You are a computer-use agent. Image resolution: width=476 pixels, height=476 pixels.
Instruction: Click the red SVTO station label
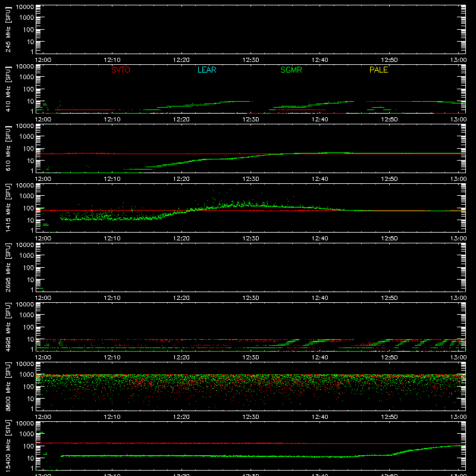click(x=121, y=70)
